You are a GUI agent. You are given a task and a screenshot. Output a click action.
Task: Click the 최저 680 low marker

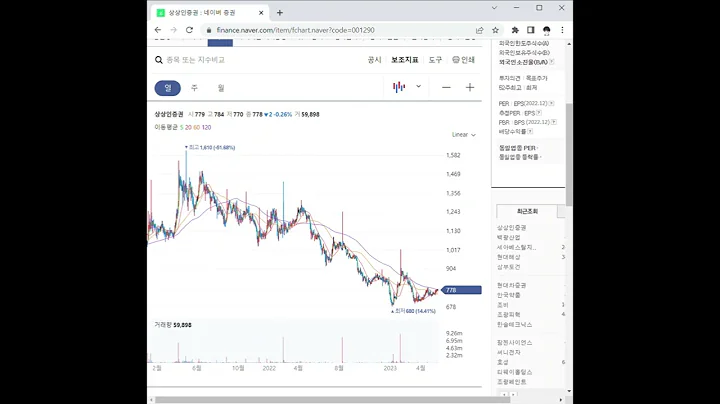[x=413, y=311]
